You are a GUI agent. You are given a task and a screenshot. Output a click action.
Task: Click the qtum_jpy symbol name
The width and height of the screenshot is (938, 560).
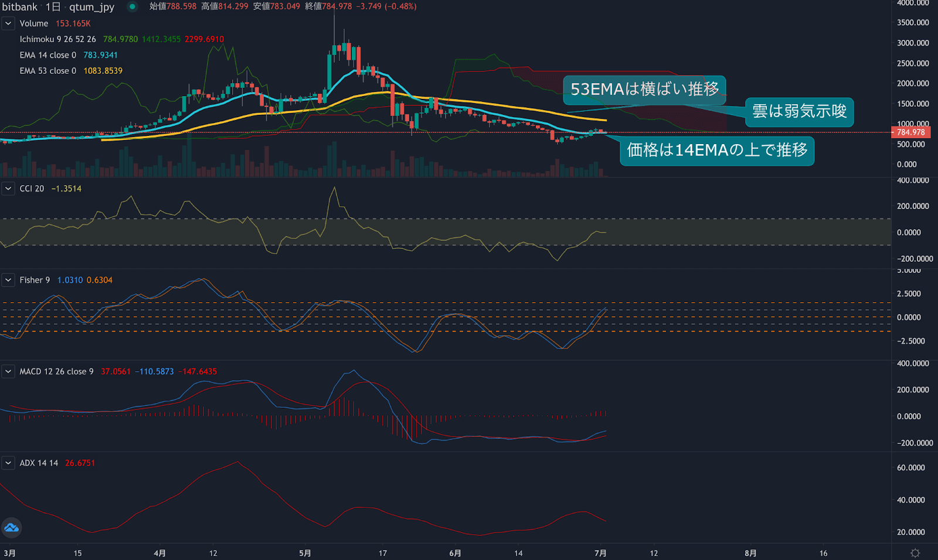91,7
